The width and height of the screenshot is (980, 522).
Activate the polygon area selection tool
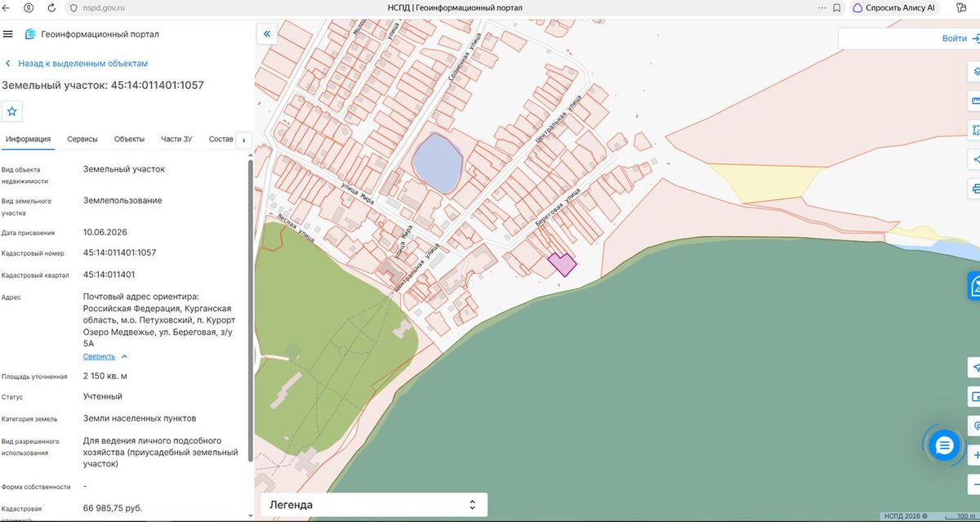[975, 130]
